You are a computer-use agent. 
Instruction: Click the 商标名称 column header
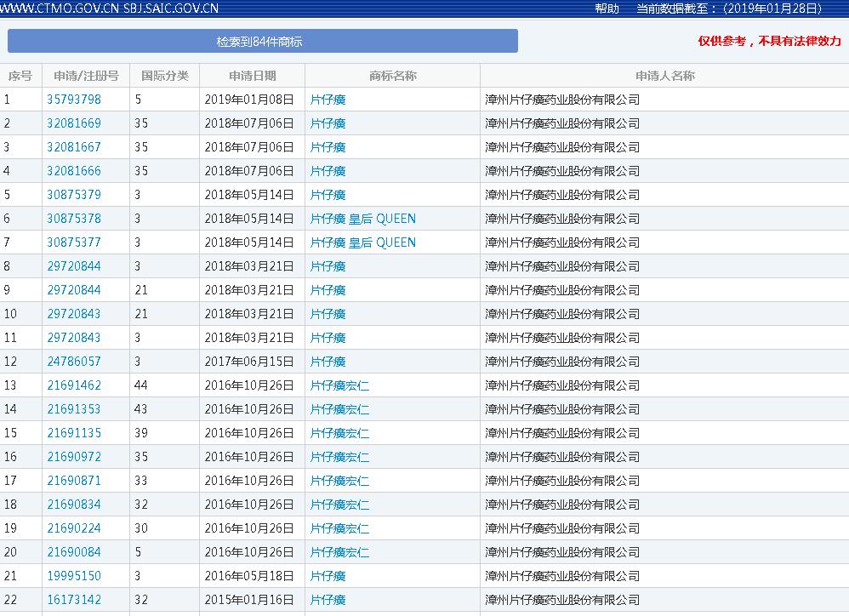[x=392, y=76]
